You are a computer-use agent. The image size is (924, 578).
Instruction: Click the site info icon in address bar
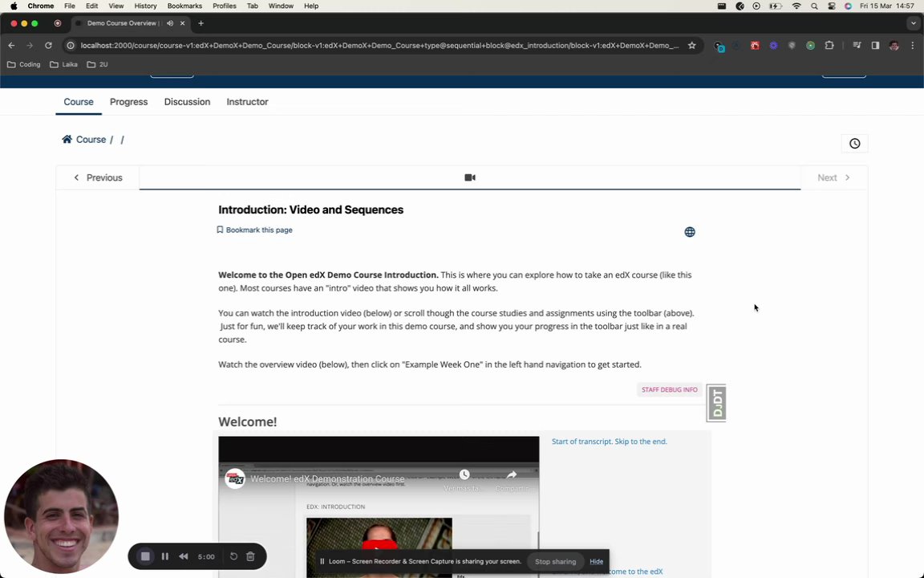click(70, 46)
